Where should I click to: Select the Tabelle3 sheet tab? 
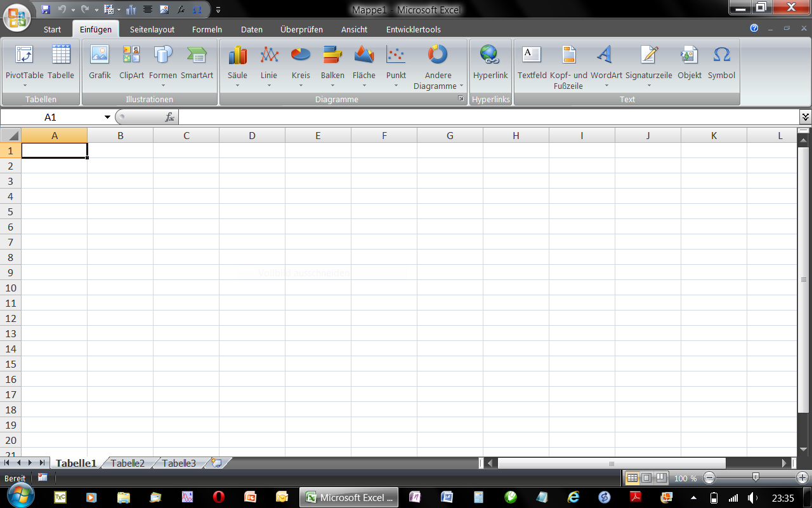click(179, 463)
